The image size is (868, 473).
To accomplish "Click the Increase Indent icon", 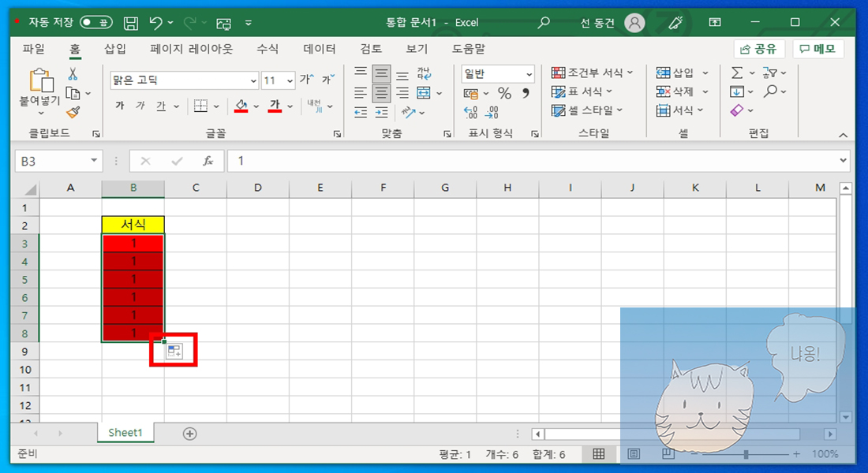I will click(381, 113).
